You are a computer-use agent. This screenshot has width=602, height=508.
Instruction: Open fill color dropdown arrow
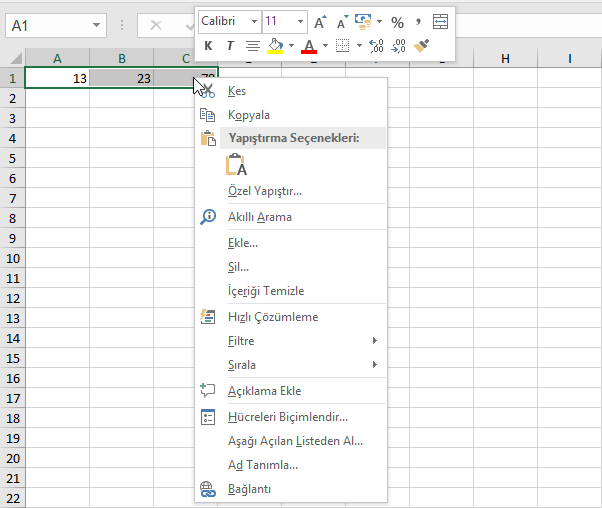[x=291, y=46]
